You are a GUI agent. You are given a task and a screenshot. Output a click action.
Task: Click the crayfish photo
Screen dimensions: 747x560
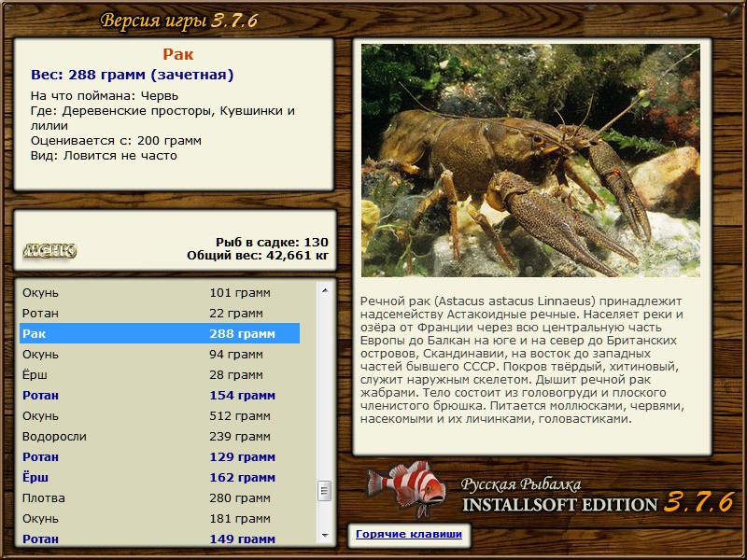click(530, 161)
